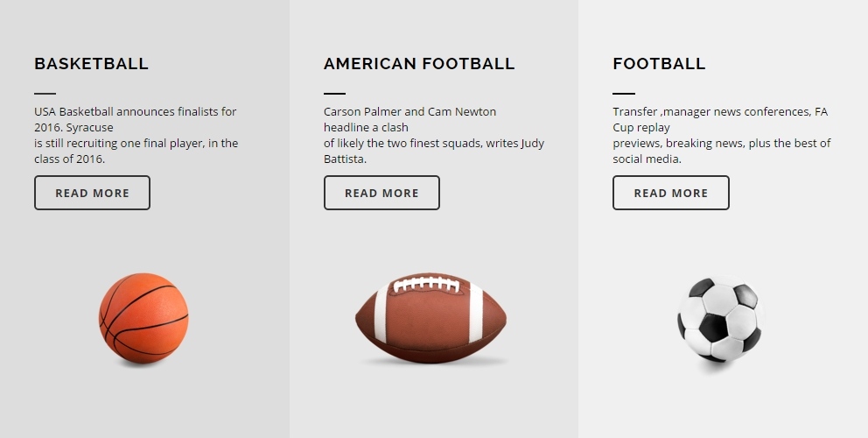Click the American football ball image

tap(430, 318)
